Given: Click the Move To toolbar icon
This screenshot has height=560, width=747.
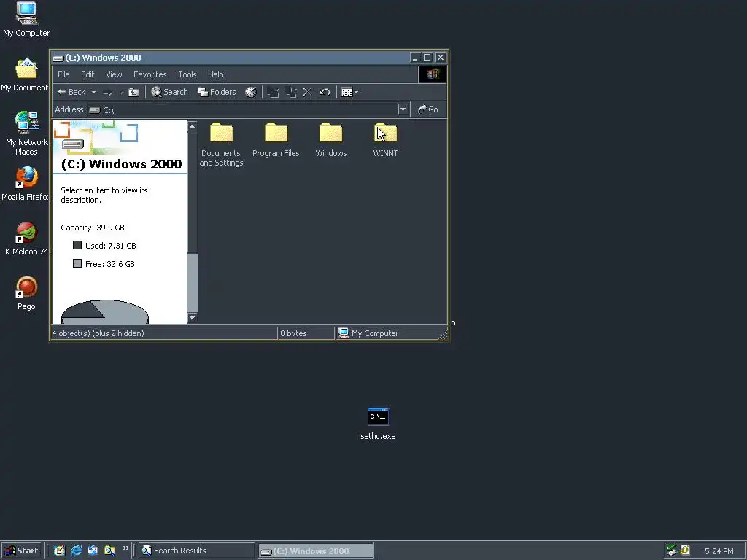Looking at the screenshot, I should click(273, 92).
